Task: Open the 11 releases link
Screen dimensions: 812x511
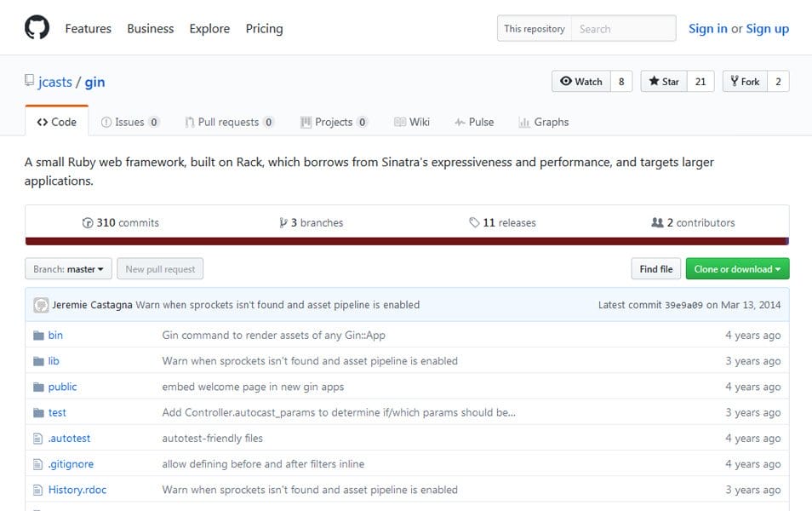Action: coord(502,223)
